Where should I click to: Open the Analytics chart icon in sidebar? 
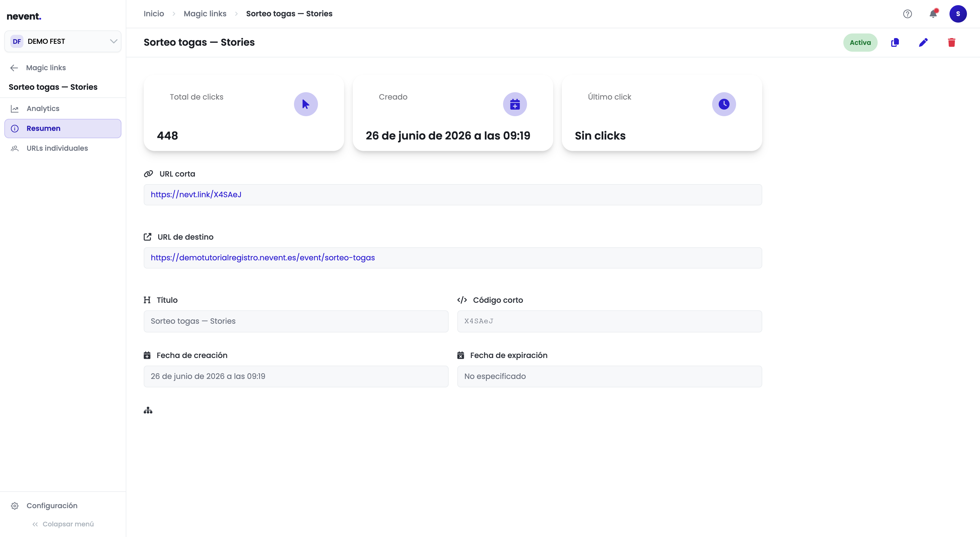coord(15,109)
